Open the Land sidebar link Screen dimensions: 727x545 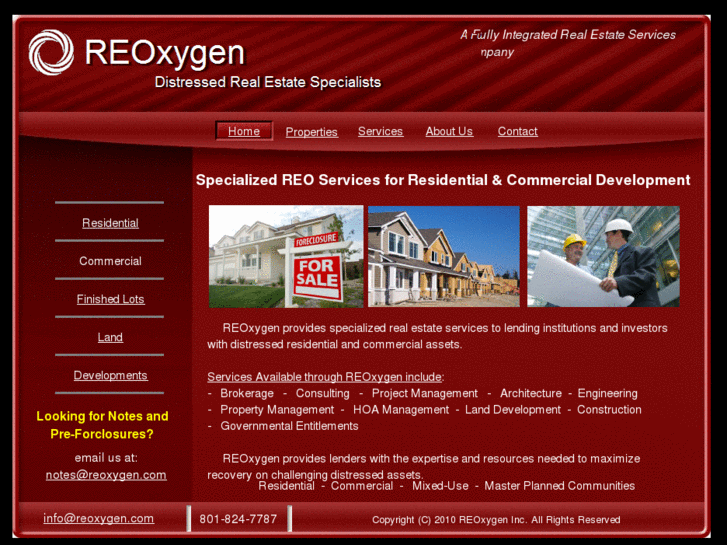[110, 337]
